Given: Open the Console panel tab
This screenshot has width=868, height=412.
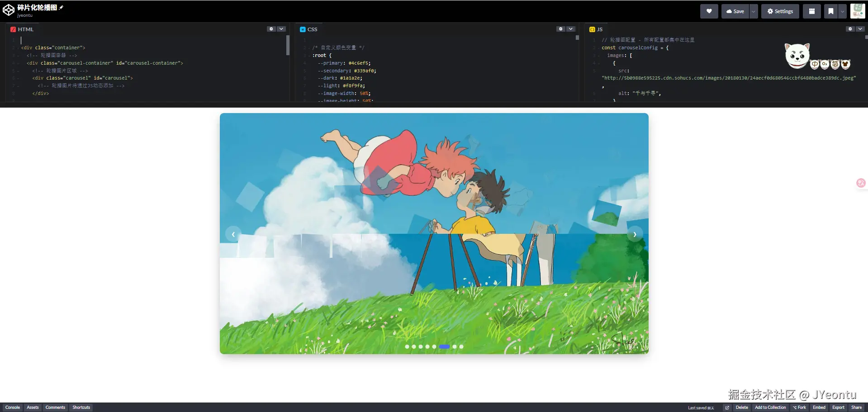Looking at the screenshot, I should [13, 407].
